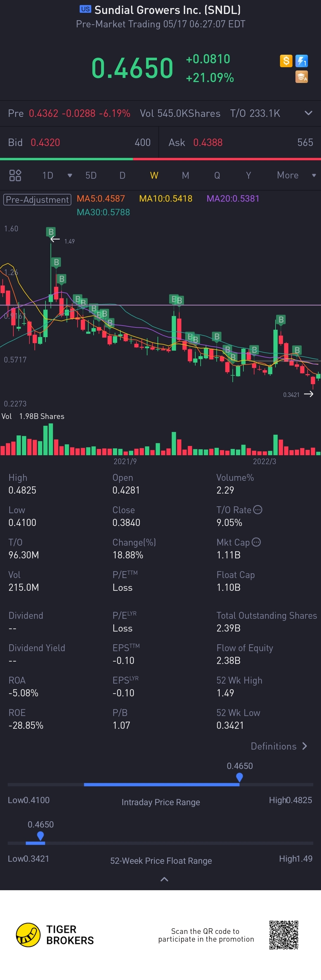Tap the QR code image
The width and height of the screenshot is (321, 980).
tap(284, 935)
